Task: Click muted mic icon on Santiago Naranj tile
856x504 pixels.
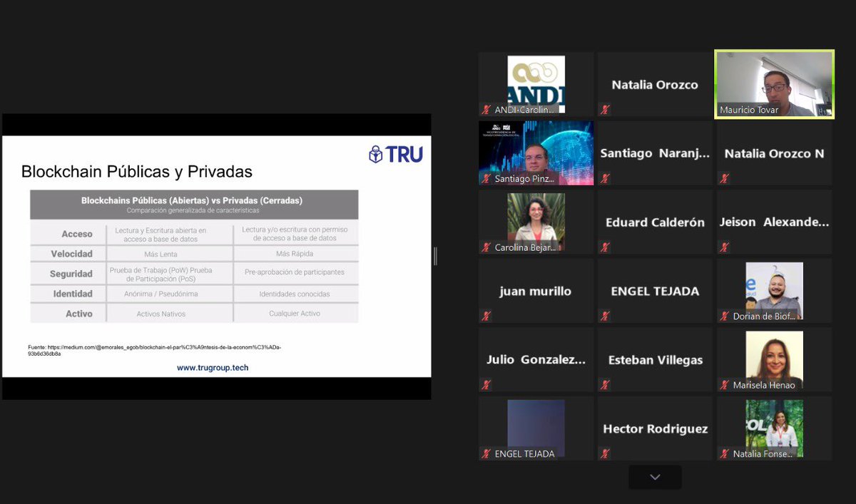Action: [x=605, y=178]
